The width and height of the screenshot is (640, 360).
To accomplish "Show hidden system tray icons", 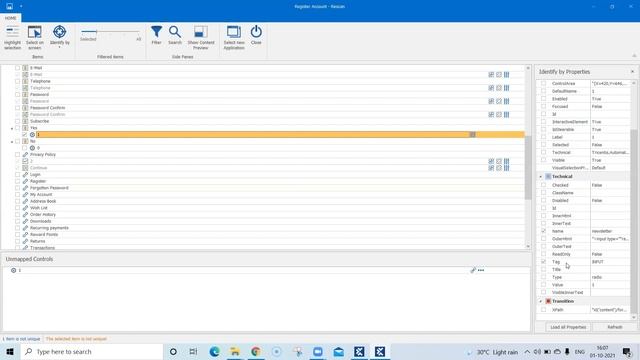I will 527,351.
